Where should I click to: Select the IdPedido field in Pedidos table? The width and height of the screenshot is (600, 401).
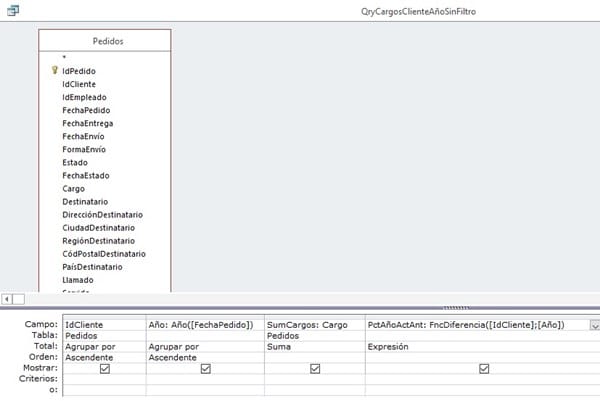(x=79, y=71)
